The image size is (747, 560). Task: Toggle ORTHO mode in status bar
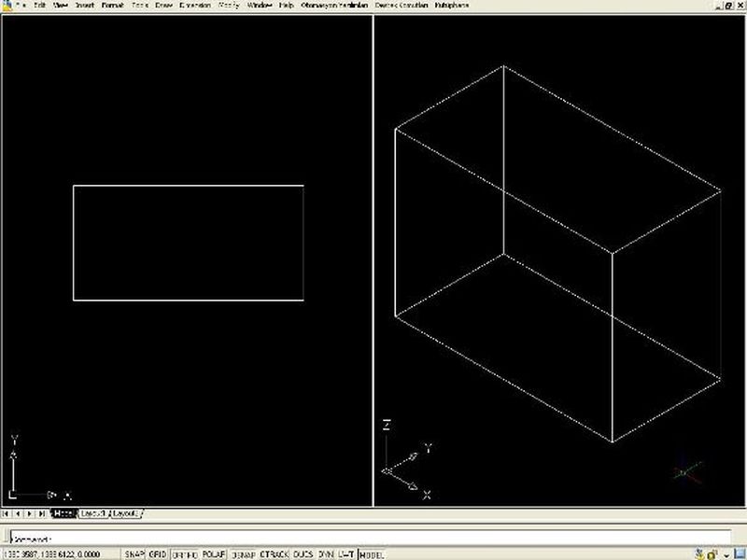pos(184,553)
